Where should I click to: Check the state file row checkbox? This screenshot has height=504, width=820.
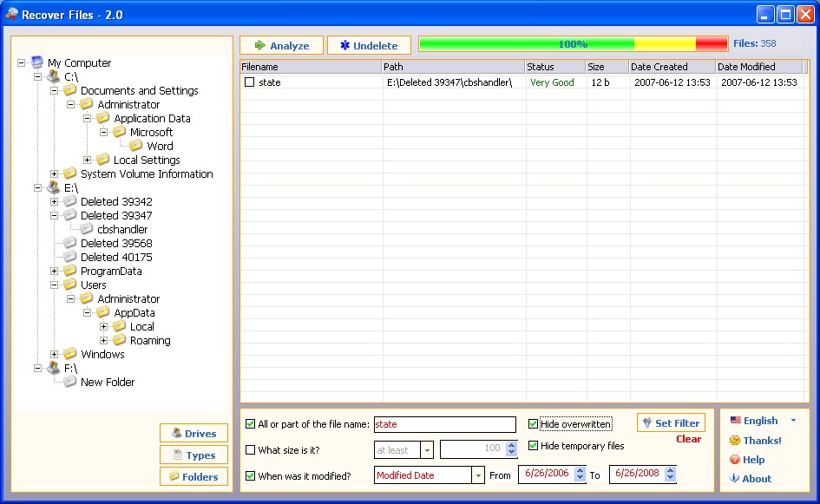pos(250,83)
